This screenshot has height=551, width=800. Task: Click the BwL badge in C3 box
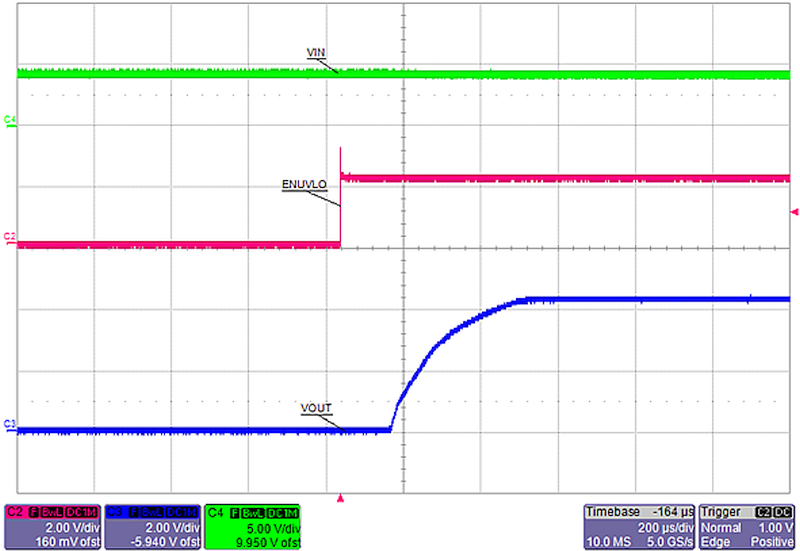click(x=152, y=512)
